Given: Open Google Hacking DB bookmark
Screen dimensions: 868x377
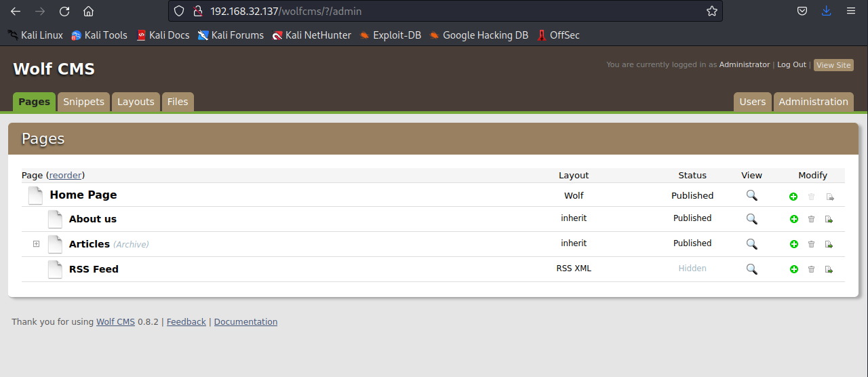Looking at the screenshot, I should [x=479, y=35].
